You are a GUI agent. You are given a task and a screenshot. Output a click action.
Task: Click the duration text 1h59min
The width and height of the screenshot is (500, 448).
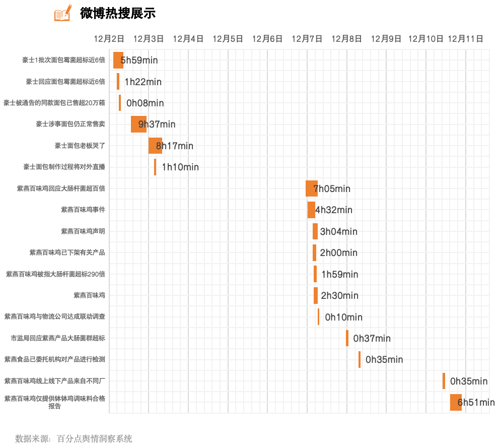tap(340, 274)
